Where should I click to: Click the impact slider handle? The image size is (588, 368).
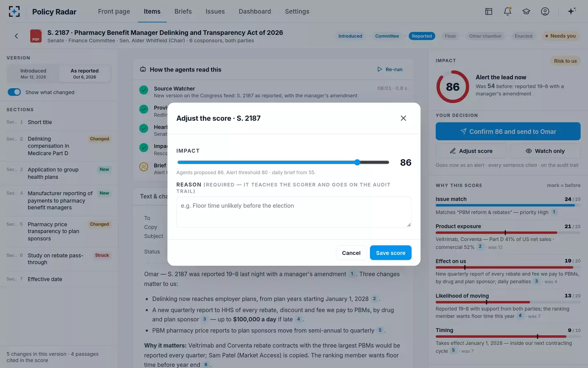click(357, 162)
